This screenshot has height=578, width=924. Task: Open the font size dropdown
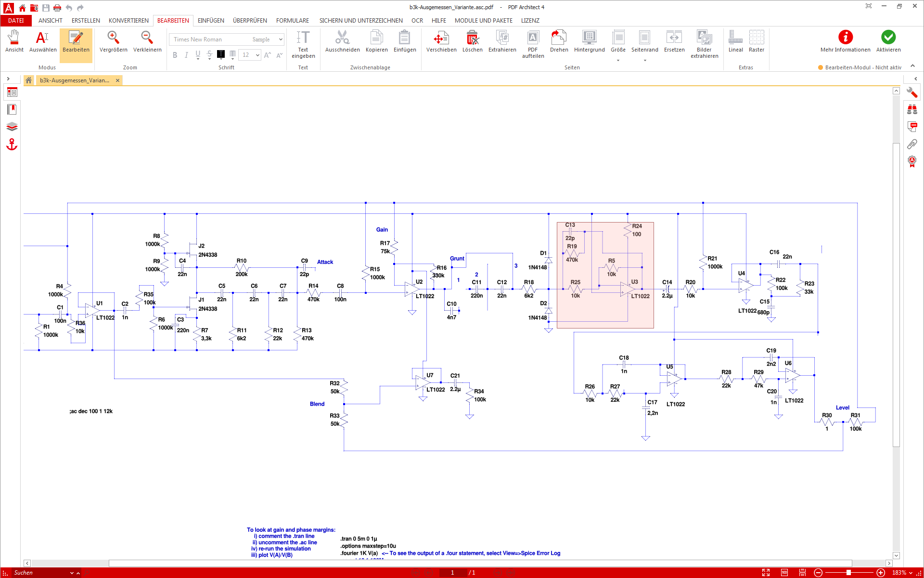[x=257, y=55]
